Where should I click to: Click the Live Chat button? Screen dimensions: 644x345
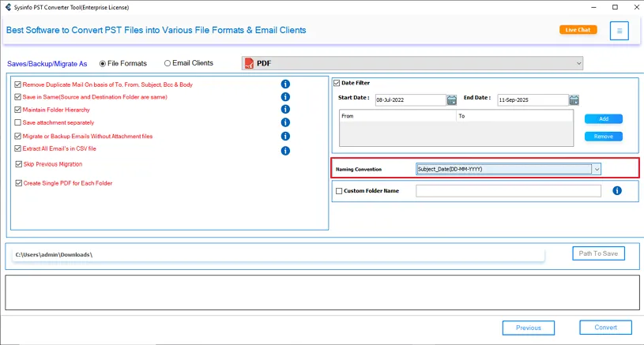[x=578, y=30]
